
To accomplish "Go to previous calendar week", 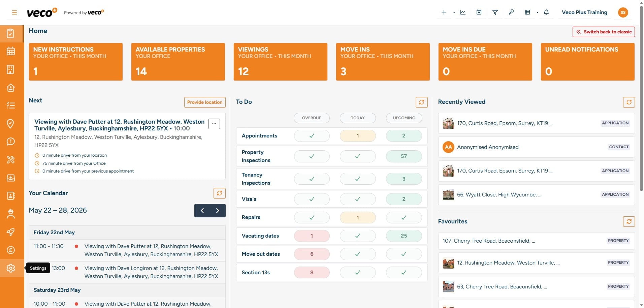I will (x=202, y=211).
